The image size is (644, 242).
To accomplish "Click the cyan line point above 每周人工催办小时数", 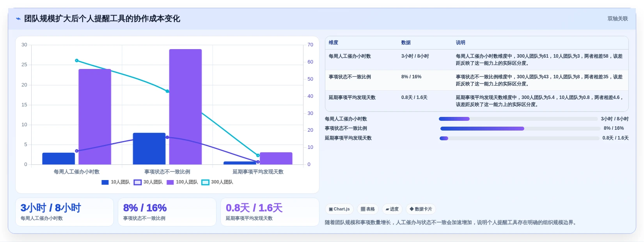I will click(76, 60).
